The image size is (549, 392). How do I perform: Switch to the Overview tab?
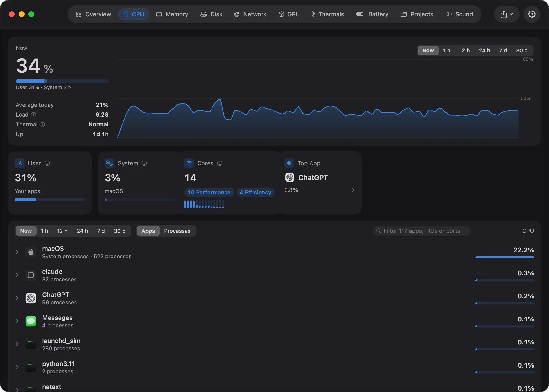click(93, 14)
